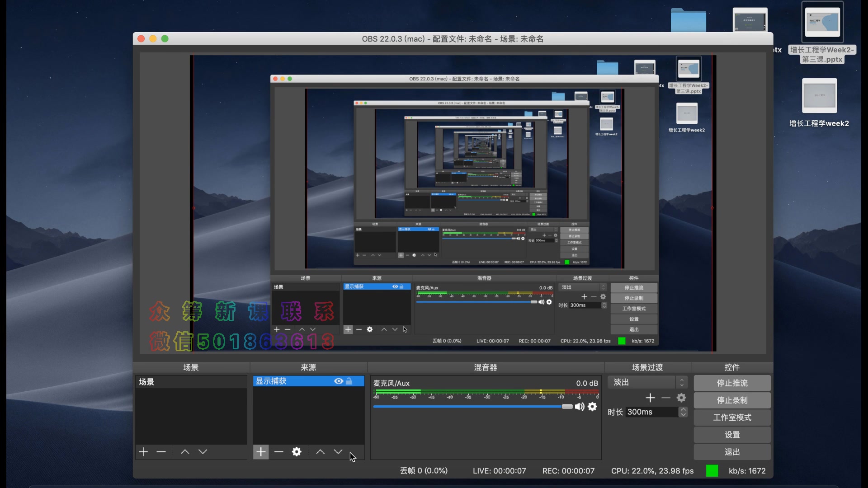The image size is (868, 488).
Task: Click the 丢帧 0 (0.0%) status text
Action: pos(424,471)
